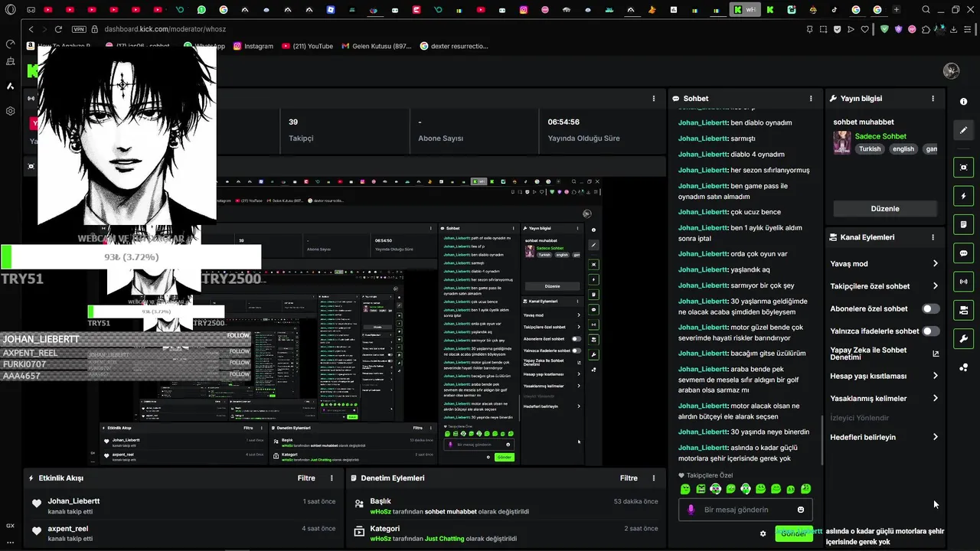Open Denetim Eylemleri three-dot menu
This screenshot has width=980, height=551.
(x=654, y=478)
